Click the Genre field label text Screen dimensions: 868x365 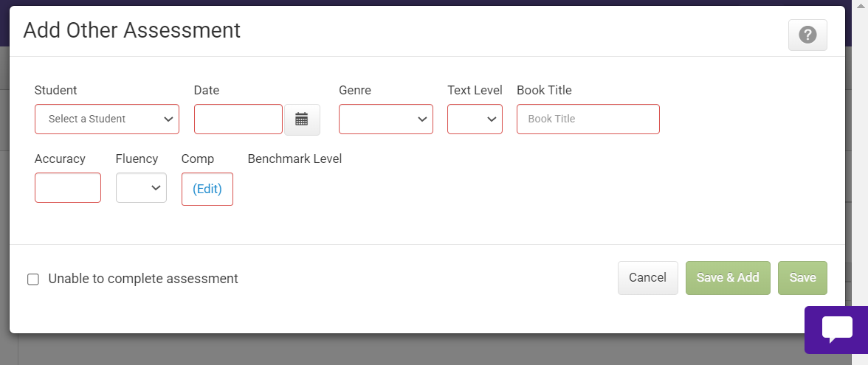354,90
